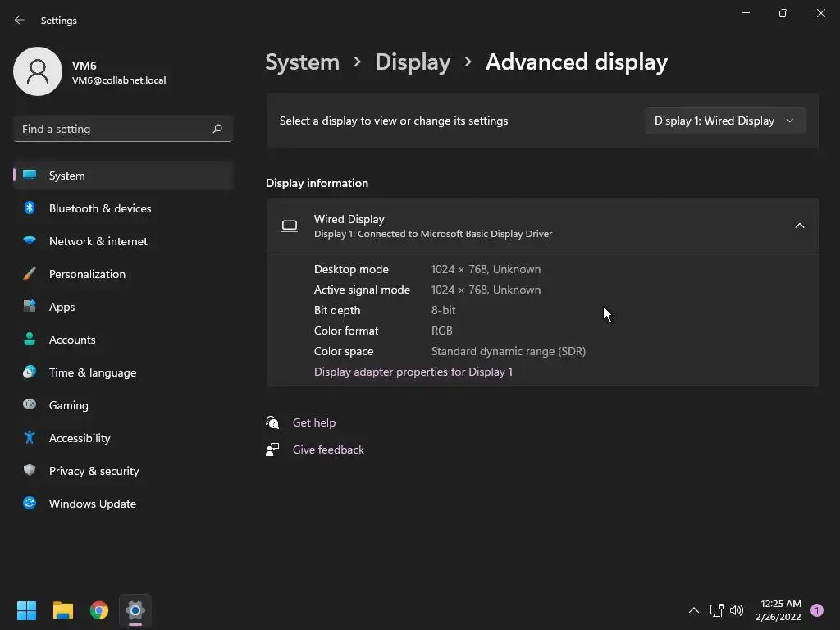The width and height of the screenshot is (840, 630).
Task: Open Privacy & security shield
Action: (x=30, y=470)
